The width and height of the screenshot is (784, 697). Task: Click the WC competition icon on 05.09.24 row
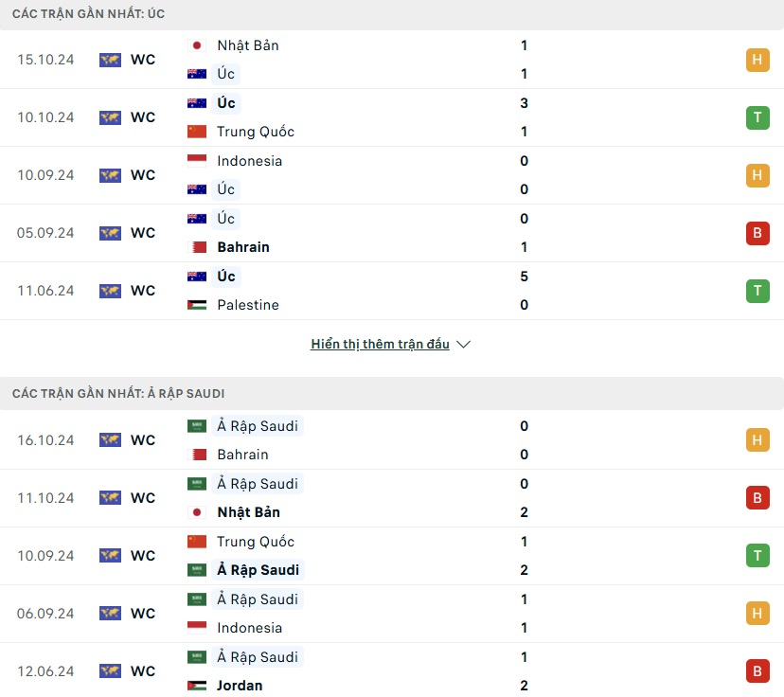pos(110,233)
